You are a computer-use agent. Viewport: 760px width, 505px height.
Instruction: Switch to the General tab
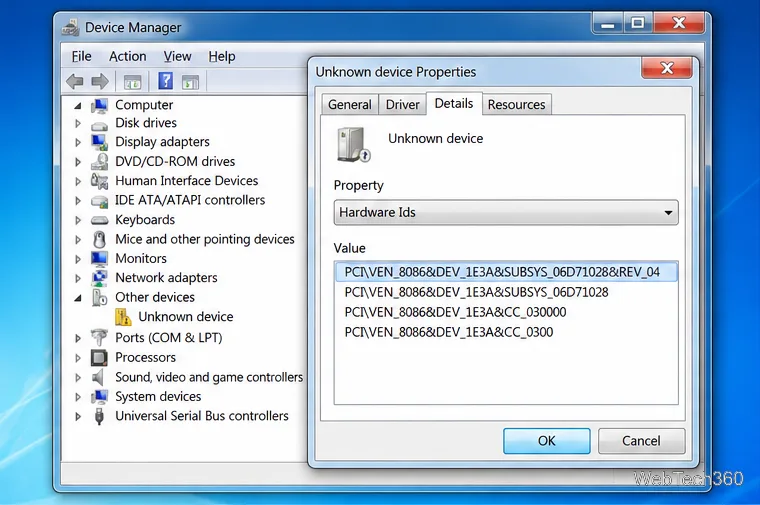click(x=349, y=105)
